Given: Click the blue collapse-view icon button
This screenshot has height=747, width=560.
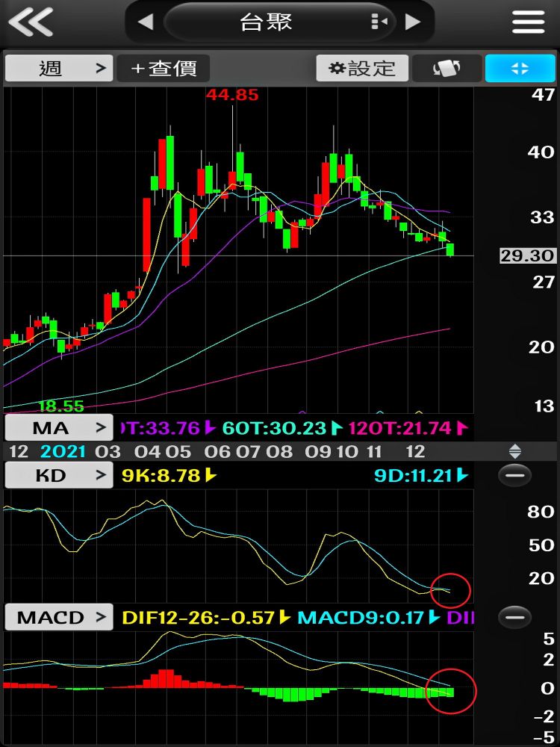Looking at the screenshot, I should coord(520,69).
